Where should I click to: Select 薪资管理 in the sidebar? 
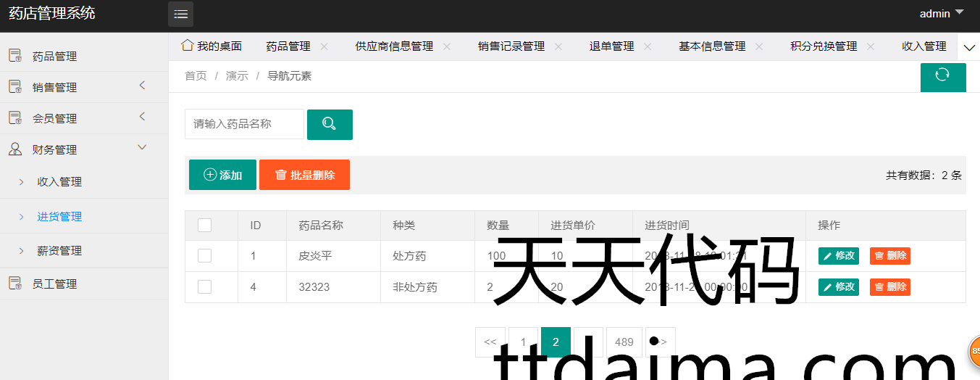click(59, 251)
